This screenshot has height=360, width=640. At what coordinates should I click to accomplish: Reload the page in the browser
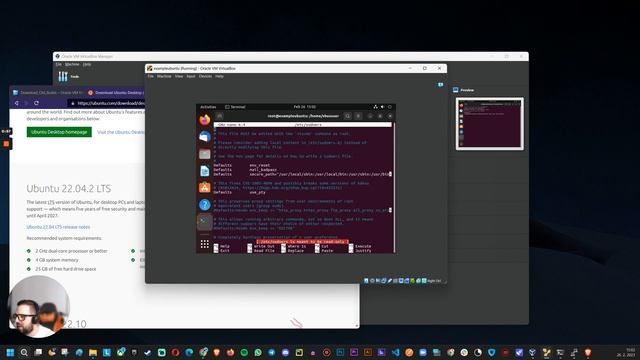(36, 103)
